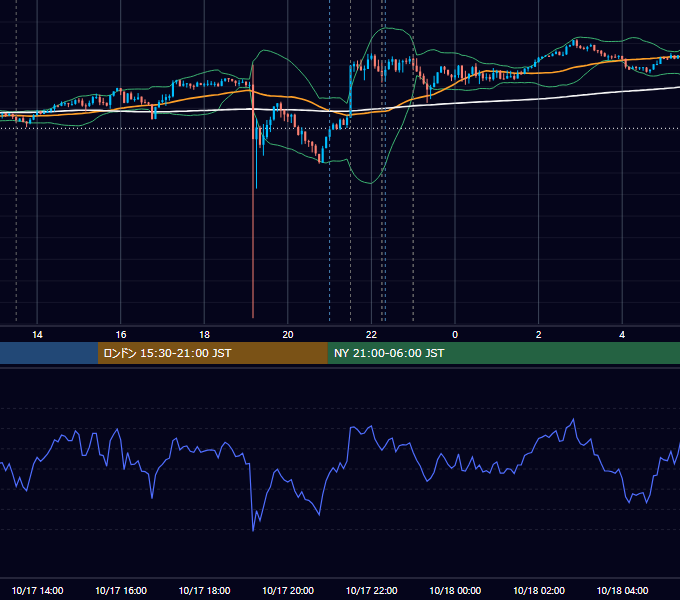This screenshot has height=600, width=680.
Task: Click the long red spike candle's lower wick
Action: (x=253, y=229)
